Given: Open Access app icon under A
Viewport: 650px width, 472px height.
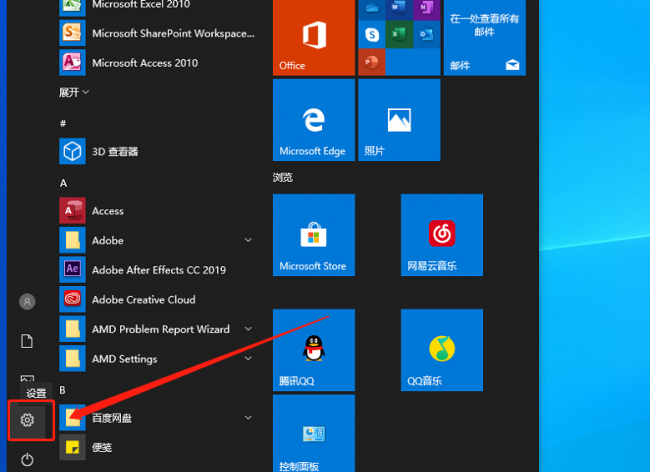Looking at the screenshot, I should (x=72, y=211).
